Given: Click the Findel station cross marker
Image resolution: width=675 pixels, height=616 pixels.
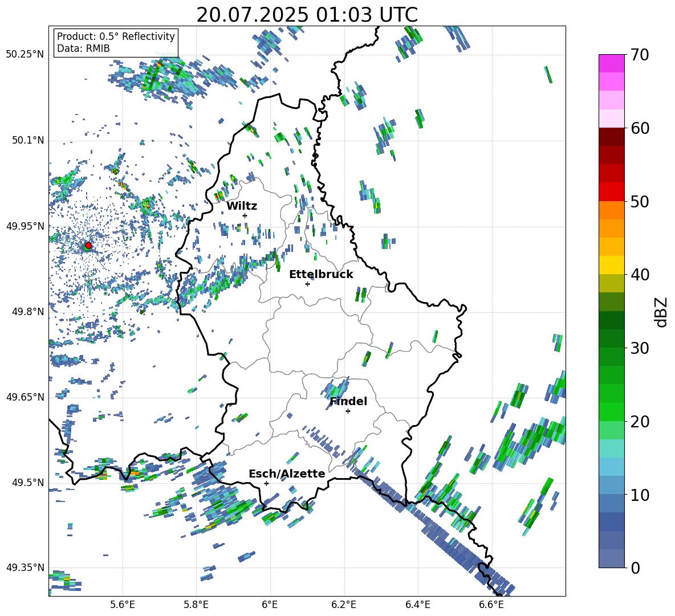Looking at the screenshot, I should 348,411.
